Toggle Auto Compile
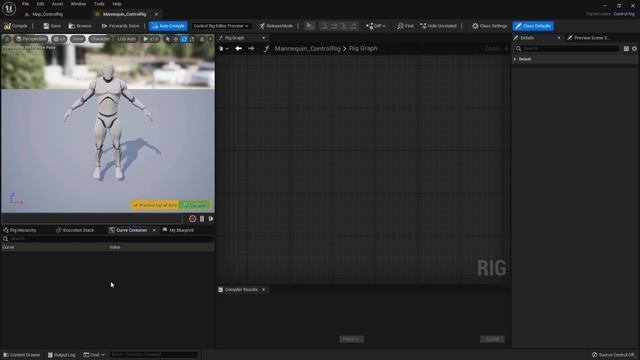Screen dimensions: 640x360 [168, 26]
